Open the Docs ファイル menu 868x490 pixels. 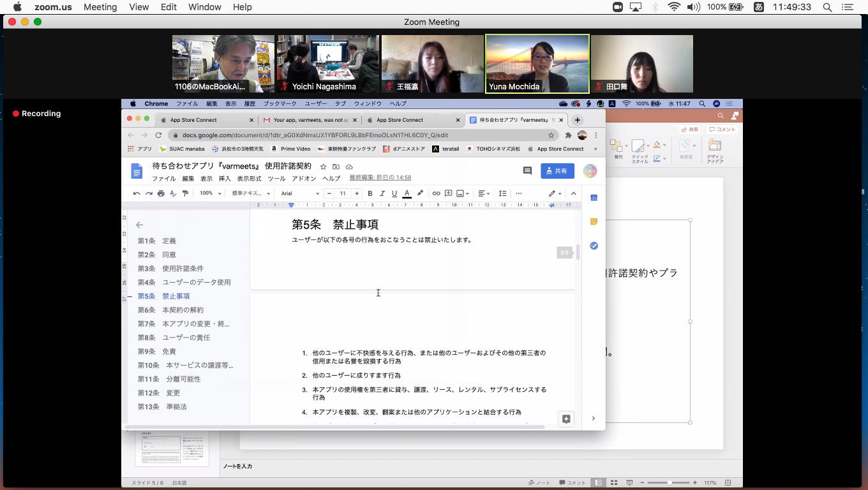[164, 179]
